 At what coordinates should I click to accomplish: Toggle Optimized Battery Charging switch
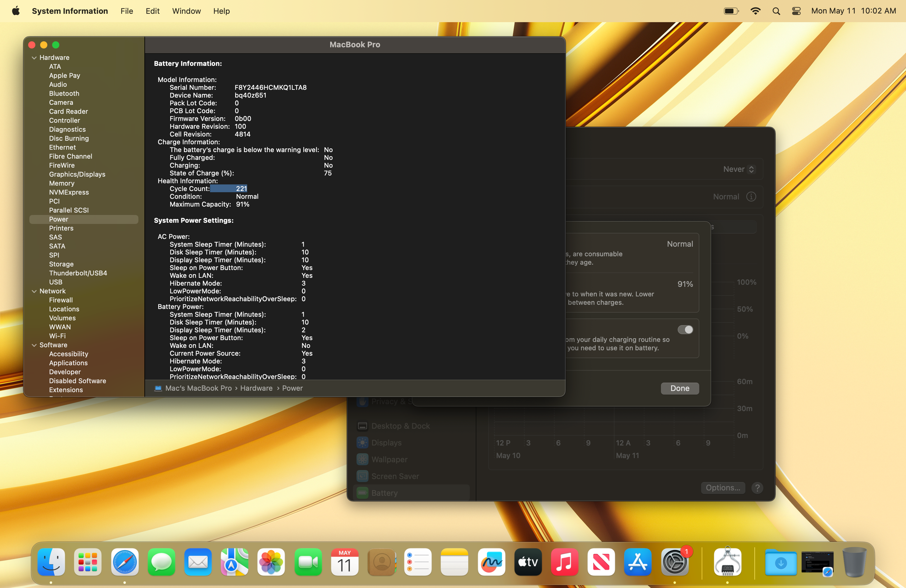pyautogui.click(x=685, y=329)
